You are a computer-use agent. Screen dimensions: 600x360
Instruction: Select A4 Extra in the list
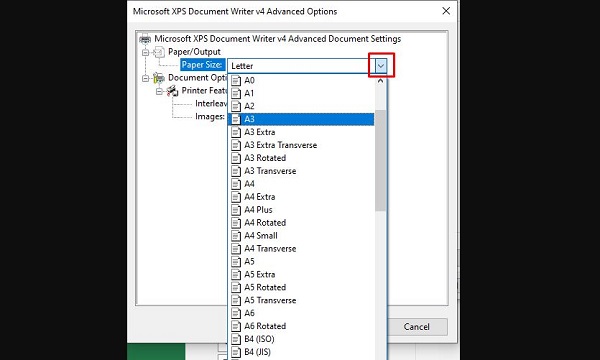tap(301, 197)
